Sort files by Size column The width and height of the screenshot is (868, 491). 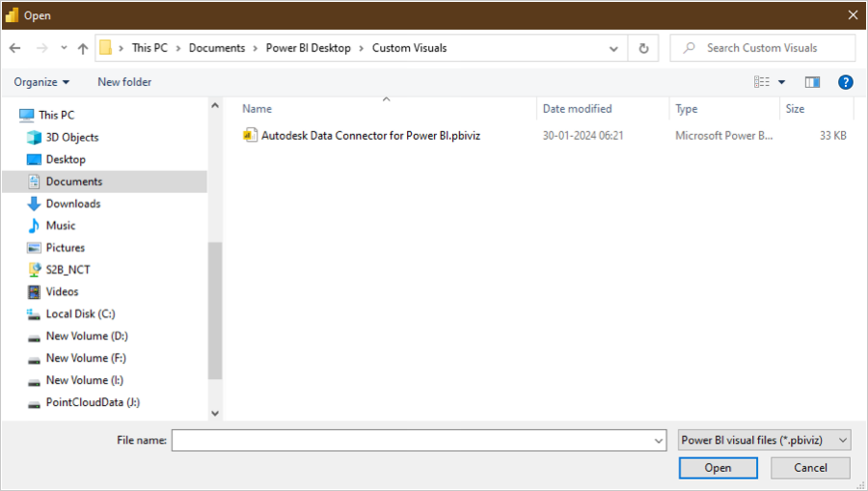(x=795, y=109)
